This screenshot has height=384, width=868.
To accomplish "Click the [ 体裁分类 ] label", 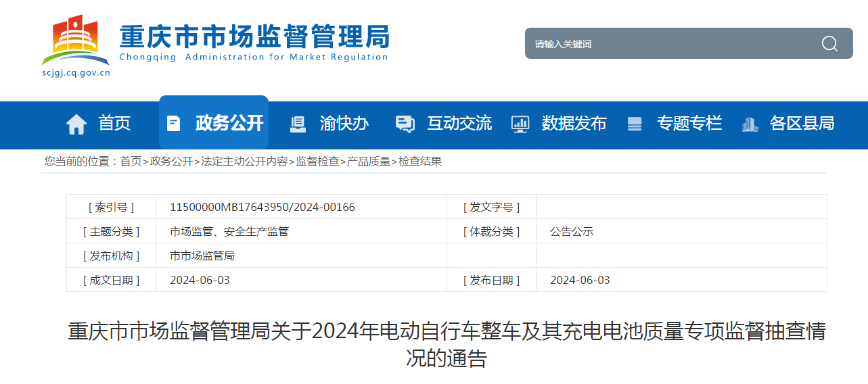I will point(492,231).
